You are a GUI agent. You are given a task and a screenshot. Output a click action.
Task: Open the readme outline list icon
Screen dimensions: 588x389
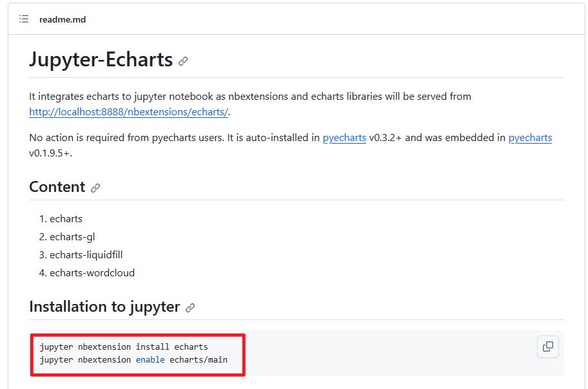pyautogui.click(x=24, y=19)
